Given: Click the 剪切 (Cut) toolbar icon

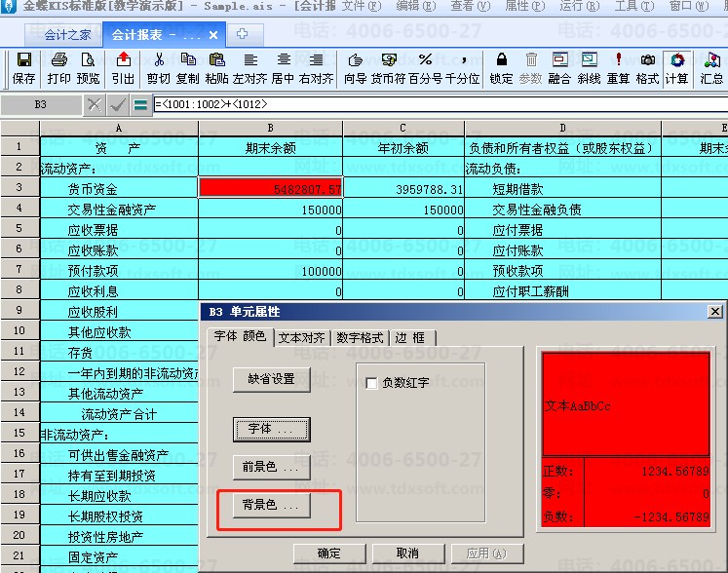Looking at the screenshot, I should [x=158, y=67].
